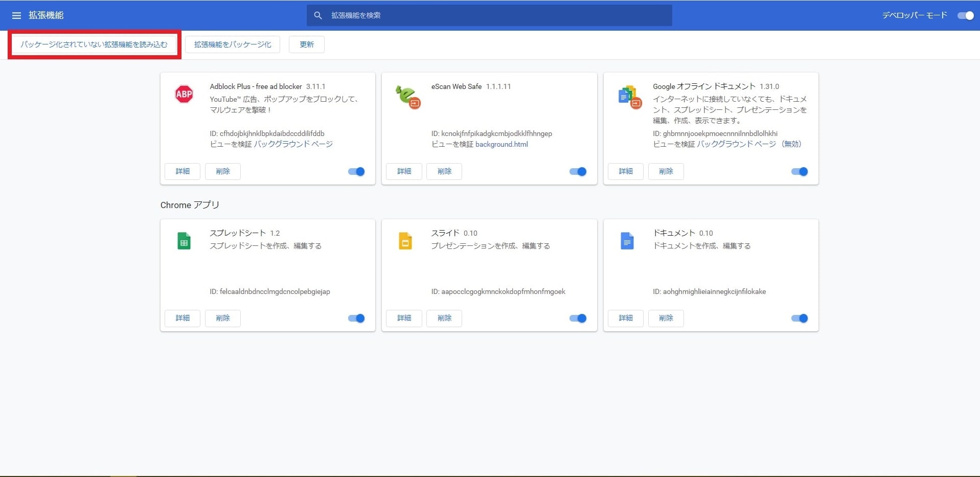The width and height of the screenshot is (980, 477).
Task: Open 詳細 for Adblock Plus
Action: click(x=183, y=171)
